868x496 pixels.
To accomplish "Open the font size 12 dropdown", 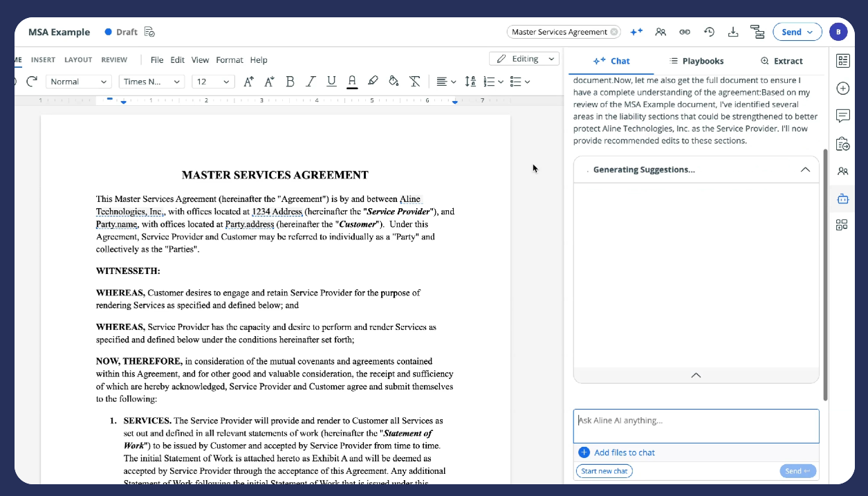I will (x=213, y=82).
